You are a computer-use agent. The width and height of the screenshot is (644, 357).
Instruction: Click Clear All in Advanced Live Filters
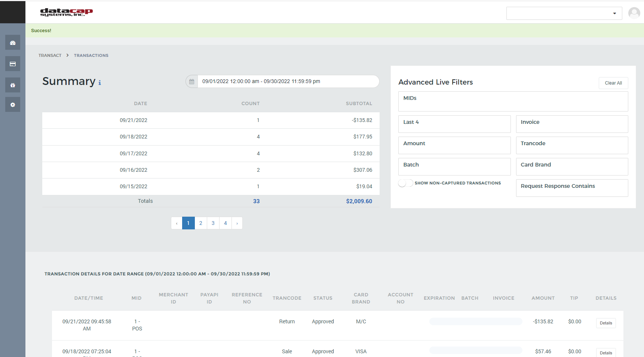pyautogui.click(x=613, y=83)
